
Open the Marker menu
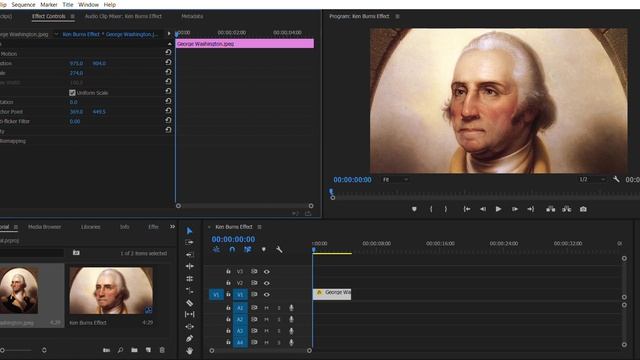click(49, 4)
